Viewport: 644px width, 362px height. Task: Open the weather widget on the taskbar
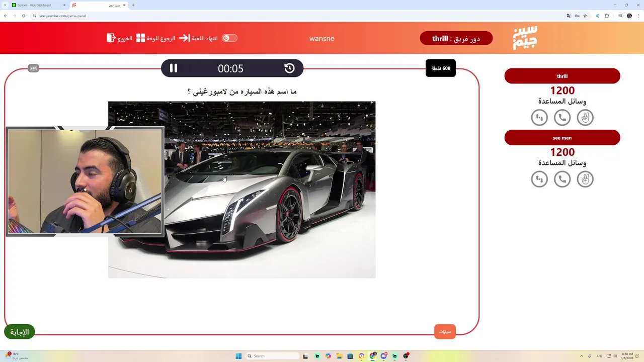coord(18,356)
